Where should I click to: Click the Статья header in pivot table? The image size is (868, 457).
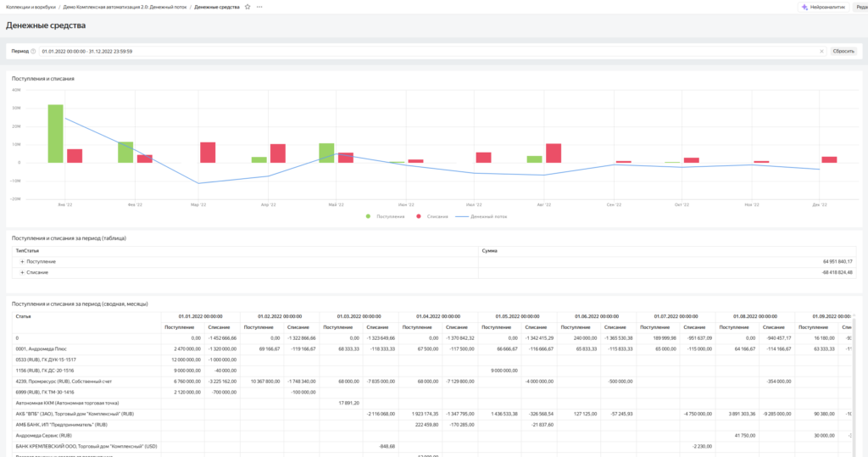tap(23, 315)
